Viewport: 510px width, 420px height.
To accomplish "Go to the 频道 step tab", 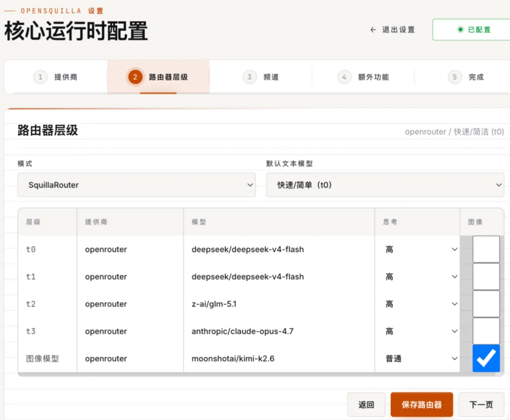I will 261,77.
